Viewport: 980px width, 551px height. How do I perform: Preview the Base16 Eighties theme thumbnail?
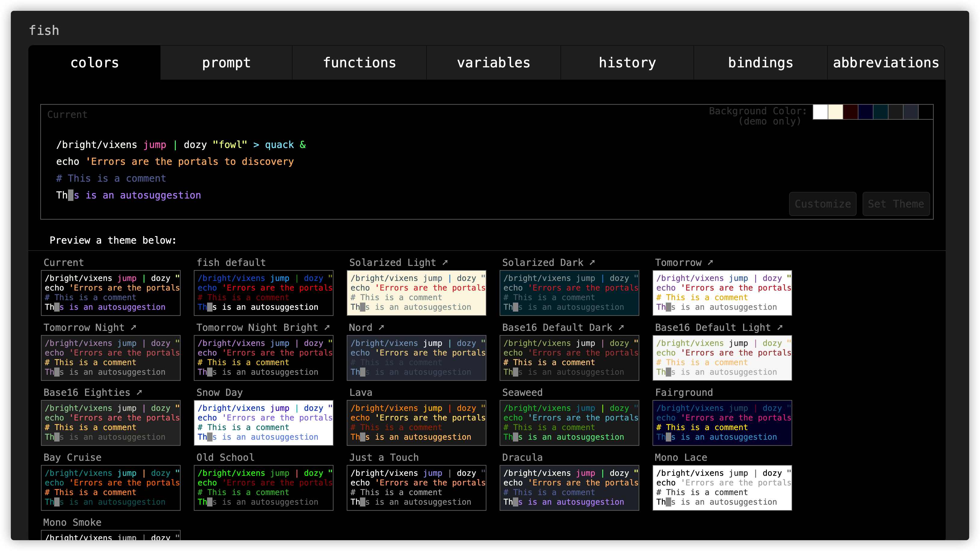111,423
